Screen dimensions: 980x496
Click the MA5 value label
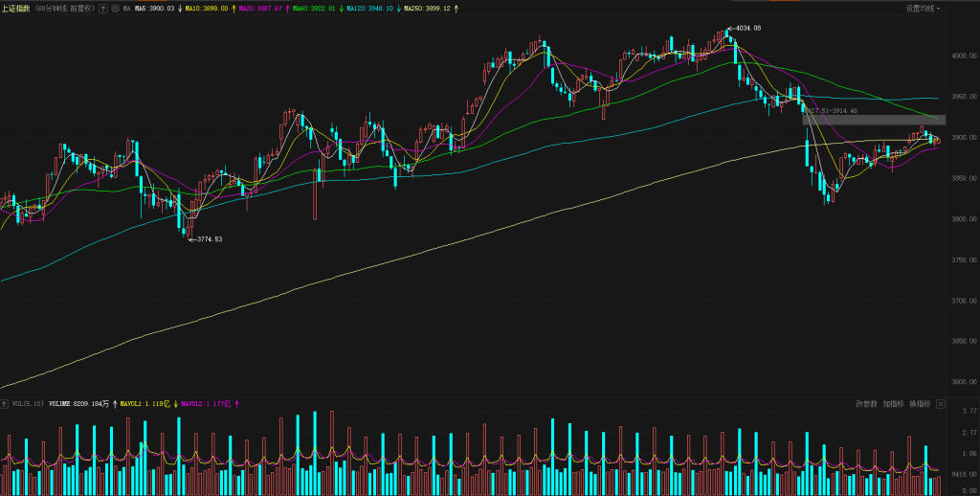(x=153, y=9)
